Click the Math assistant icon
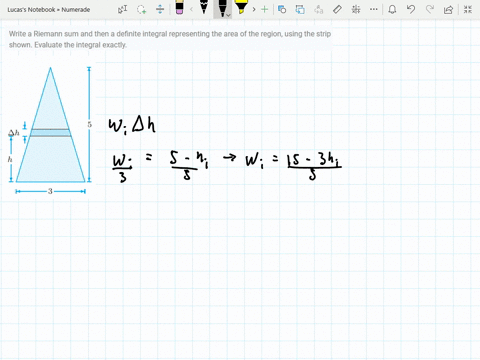 [356, 9]
